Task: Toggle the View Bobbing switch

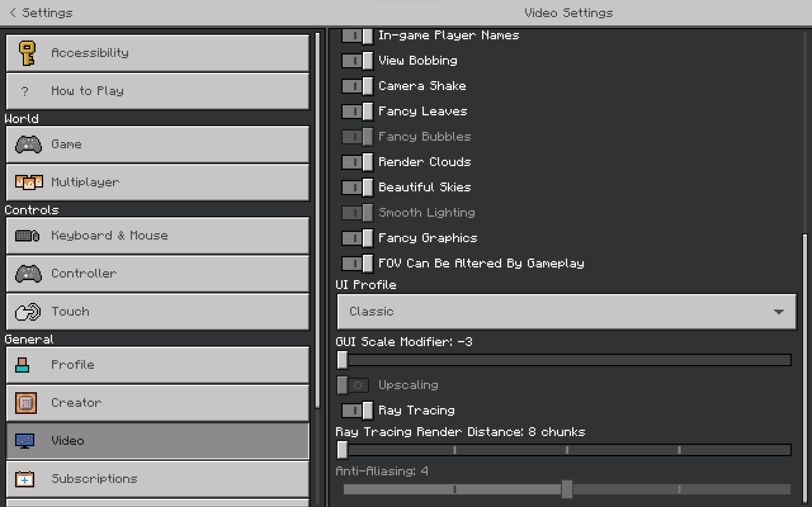Action: coord(357,61)
